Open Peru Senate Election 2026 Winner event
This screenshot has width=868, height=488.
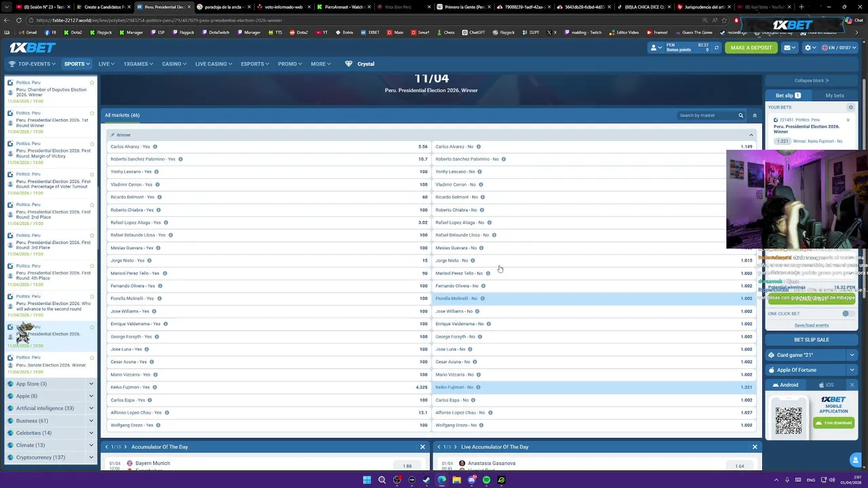pyautogui.click(x=51, y=365)
